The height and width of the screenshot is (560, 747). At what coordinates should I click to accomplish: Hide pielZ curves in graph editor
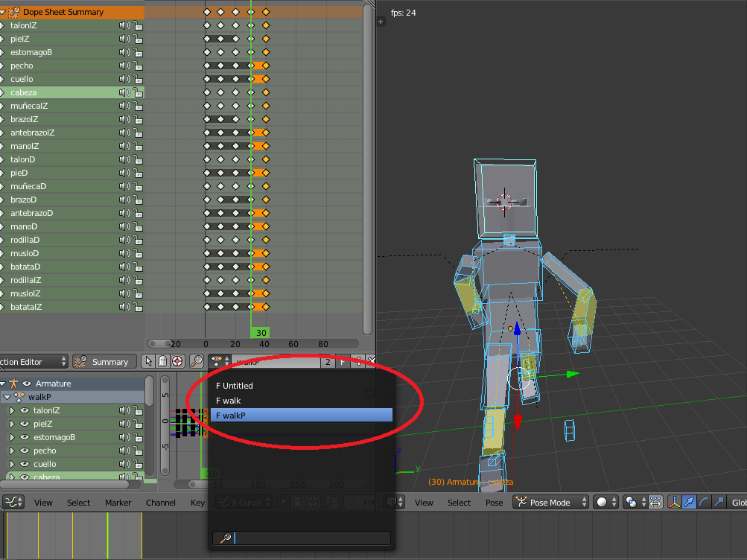[x=25, y=424]
